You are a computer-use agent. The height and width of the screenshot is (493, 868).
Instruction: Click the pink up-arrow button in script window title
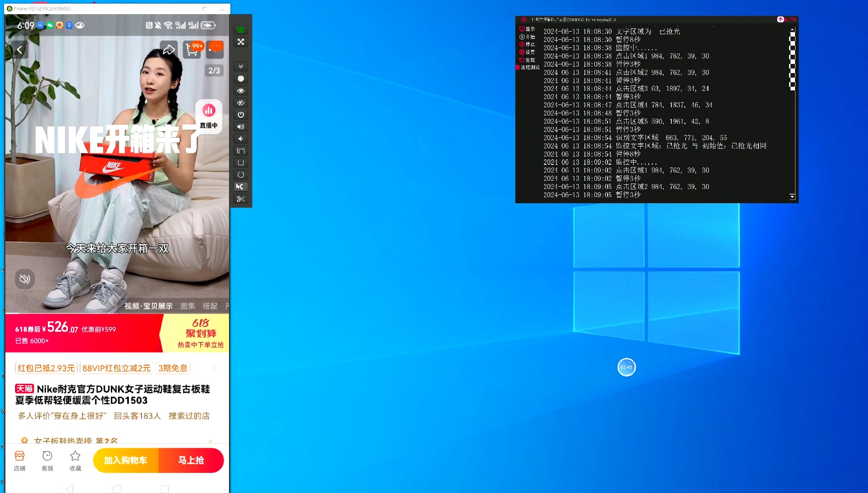pyautogui.click(x=780, y=20)
